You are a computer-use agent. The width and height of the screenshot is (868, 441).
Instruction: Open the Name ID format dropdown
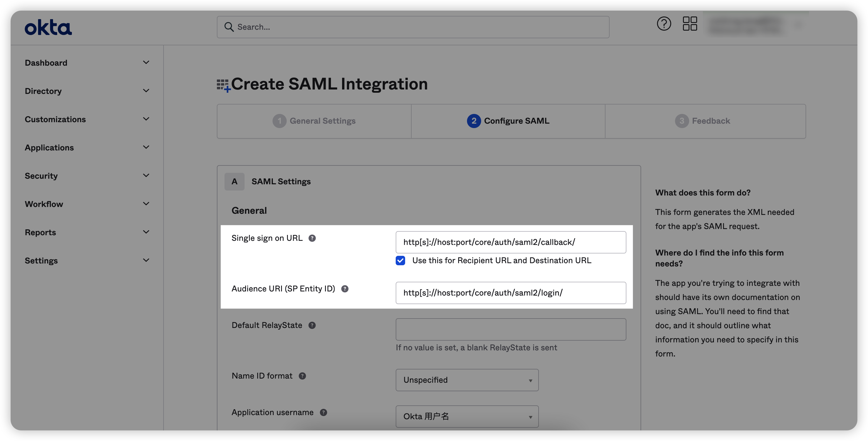467,380
